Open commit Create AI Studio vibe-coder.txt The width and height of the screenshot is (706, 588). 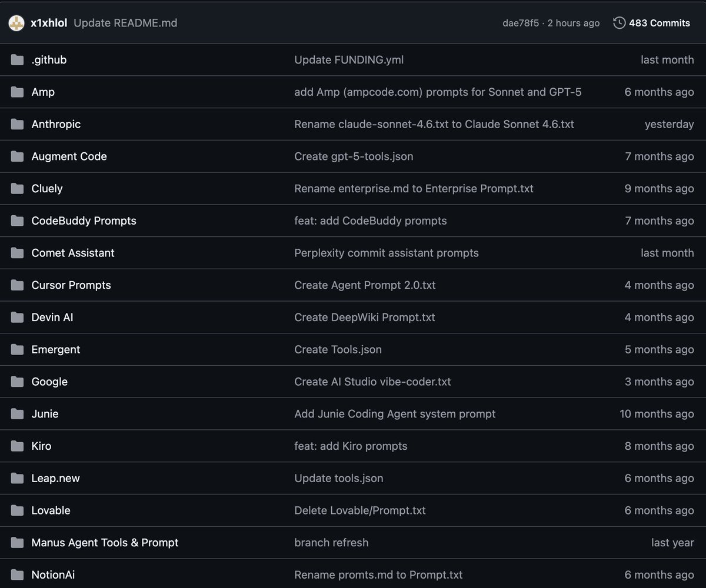(372, 382)
